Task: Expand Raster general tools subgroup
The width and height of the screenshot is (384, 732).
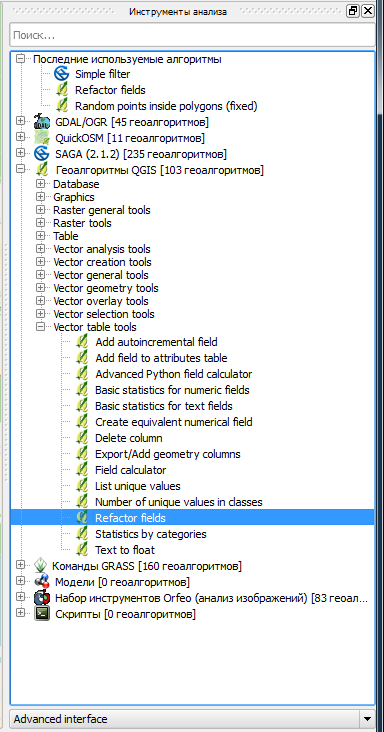Action: click(x=41, y=210)
